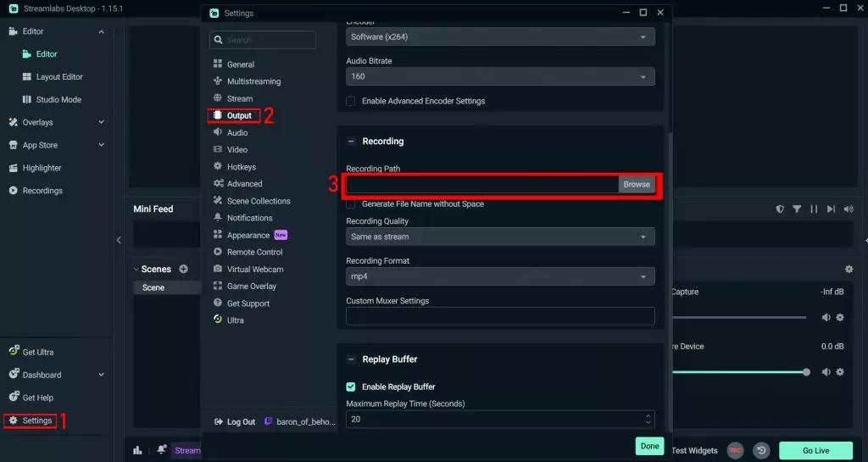
Task: Open Test Widgets
Action: [x=695, y=450]
